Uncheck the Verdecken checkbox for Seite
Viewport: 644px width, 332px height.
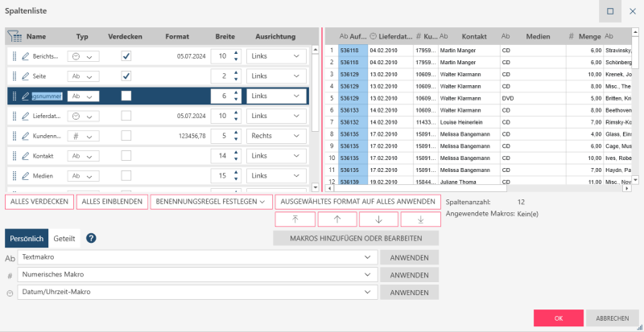(x=126, y=76)
